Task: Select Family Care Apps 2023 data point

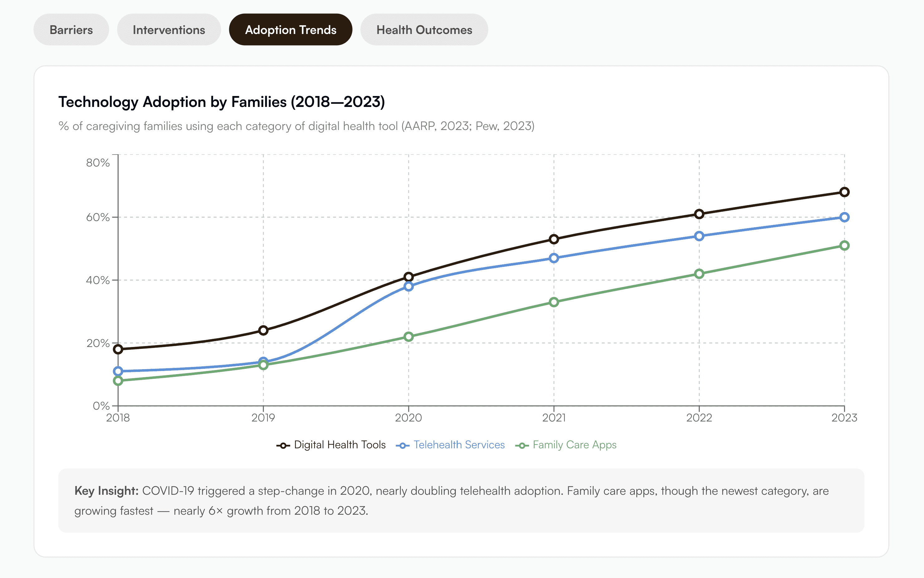Action: pyautogui.click(x=844, y=245)
